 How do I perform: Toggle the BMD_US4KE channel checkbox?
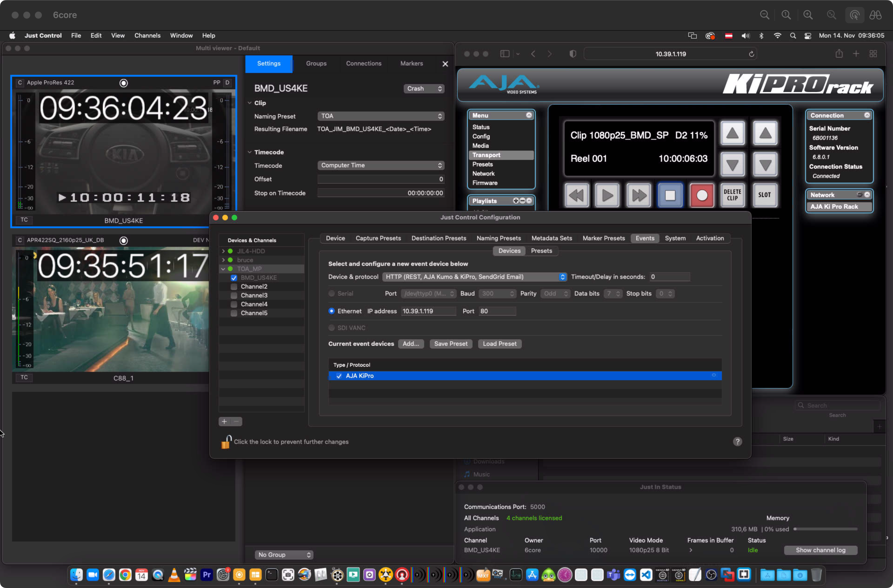tap(234, 278)
